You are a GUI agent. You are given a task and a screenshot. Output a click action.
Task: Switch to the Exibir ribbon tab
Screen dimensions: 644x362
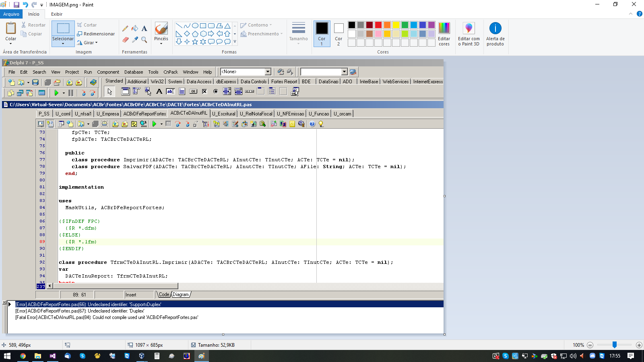[57, 14]
